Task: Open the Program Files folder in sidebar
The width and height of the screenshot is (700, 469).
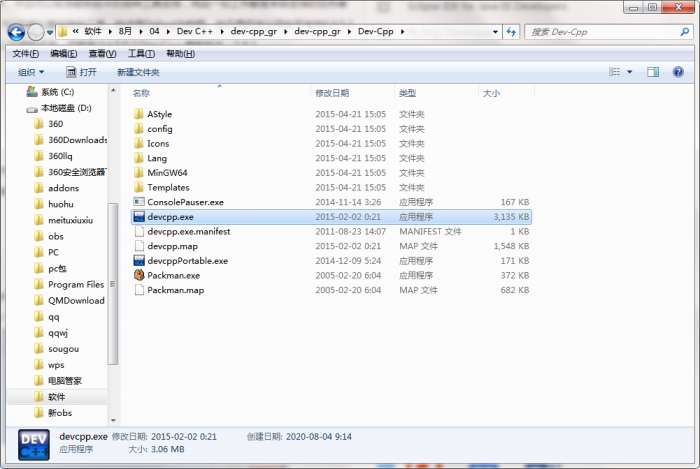Action: [x=69, y=285]
